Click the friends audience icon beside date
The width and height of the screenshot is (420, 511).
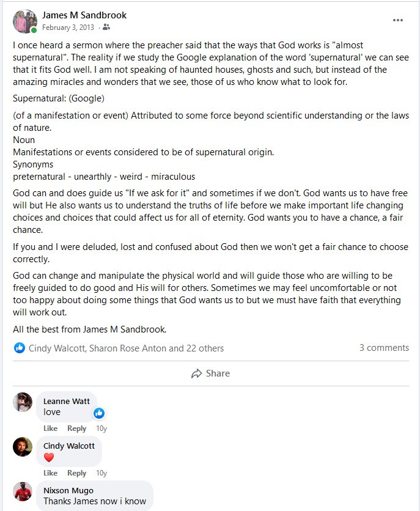point(106,27)
